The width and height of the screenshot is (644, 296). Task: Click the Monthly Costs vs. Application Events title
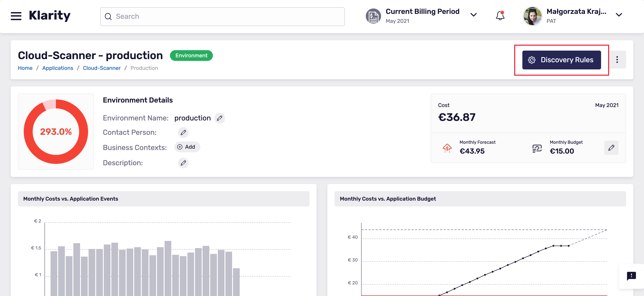(70, 199)
